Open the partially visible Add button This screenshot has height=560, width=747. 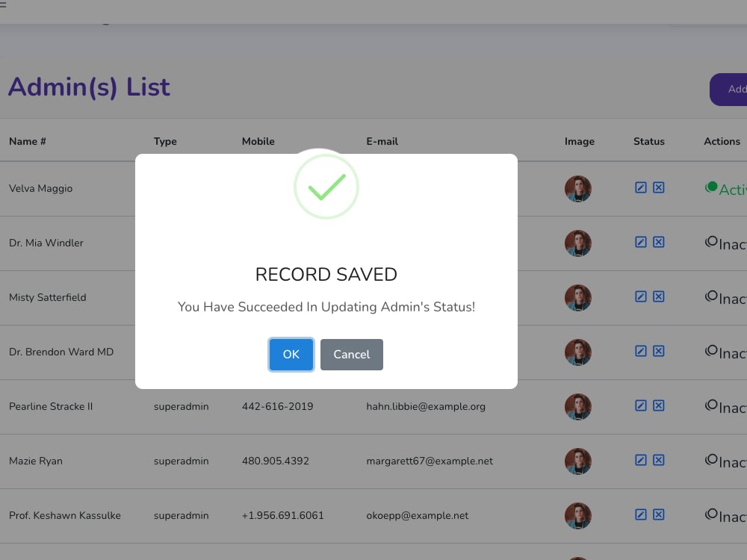click(x=728, y=90)
